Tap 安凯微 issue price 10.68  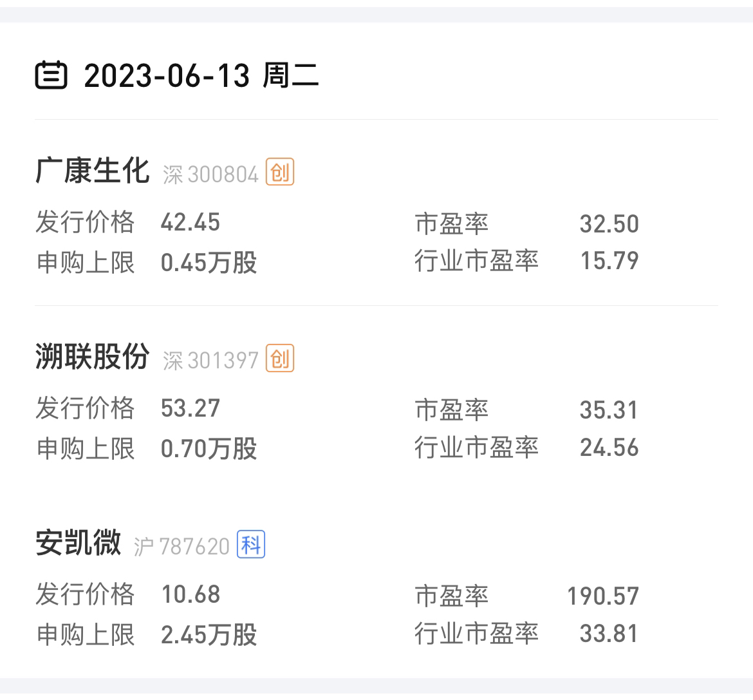pyautogui.click(x=191, y=594)
